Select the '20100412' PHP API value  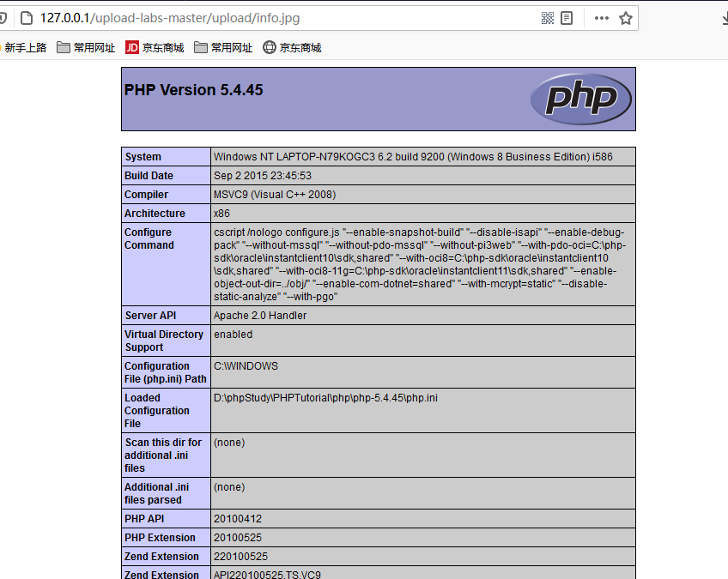click(238, 519)
